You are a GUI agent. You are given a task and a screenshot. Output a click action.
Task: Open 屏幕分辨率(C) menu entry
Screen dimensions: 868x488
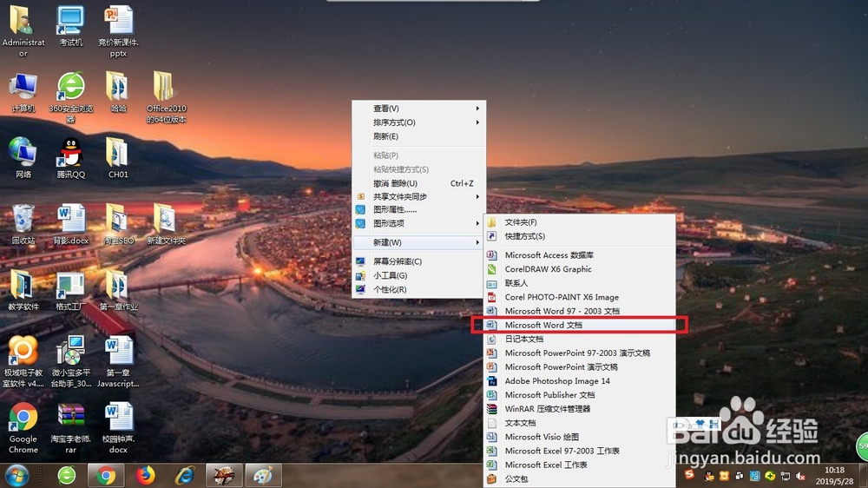pos(419,261)
